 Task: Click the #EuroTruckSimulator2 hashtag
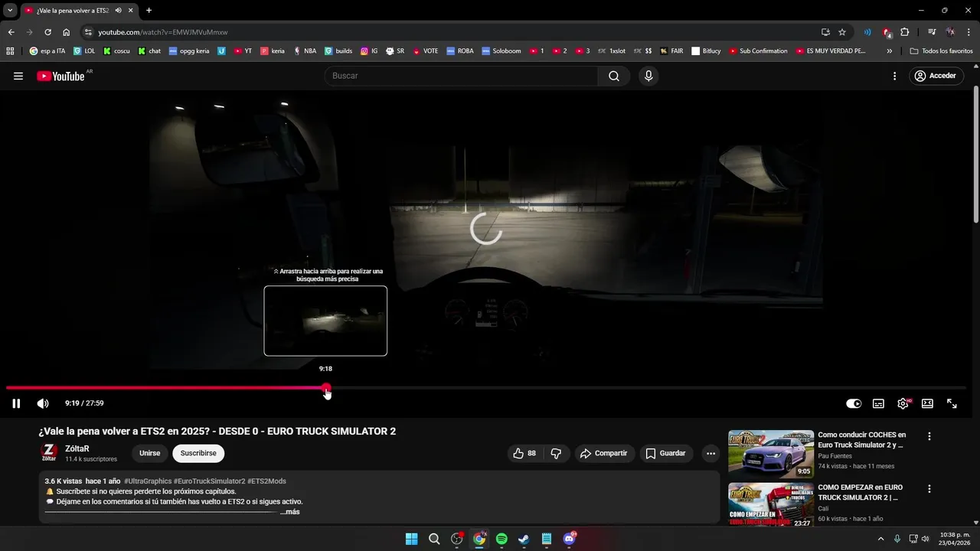tap(209, 481)
